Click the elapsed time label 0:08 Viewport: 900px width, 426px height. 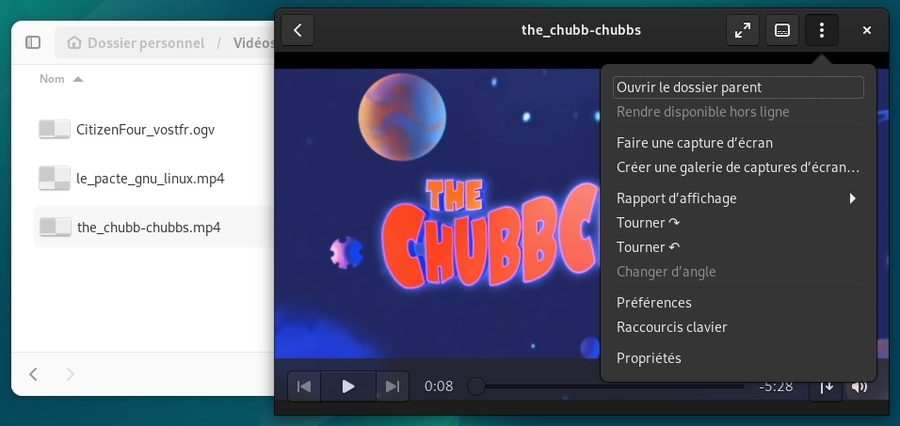click(439, 387)
